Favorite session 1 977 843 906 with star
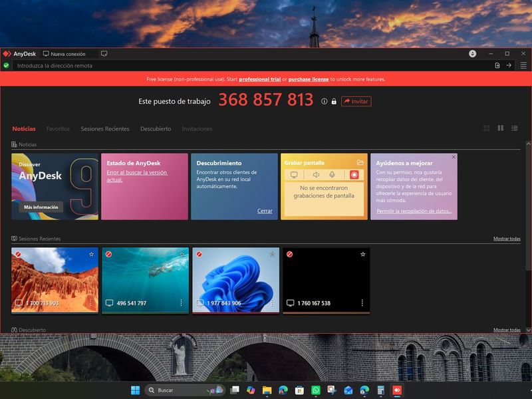532x399 pixels. (x=273, y=254)
